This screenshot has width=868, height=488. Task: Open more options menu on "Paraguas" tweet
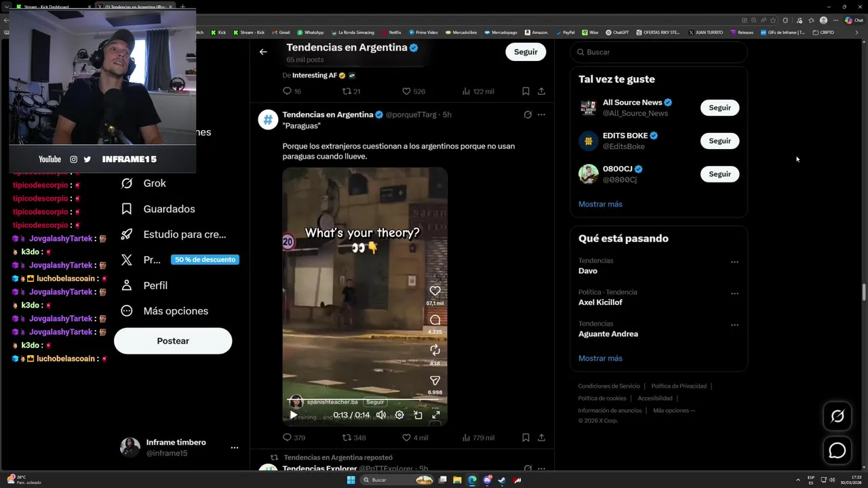[x=541, y=115]
